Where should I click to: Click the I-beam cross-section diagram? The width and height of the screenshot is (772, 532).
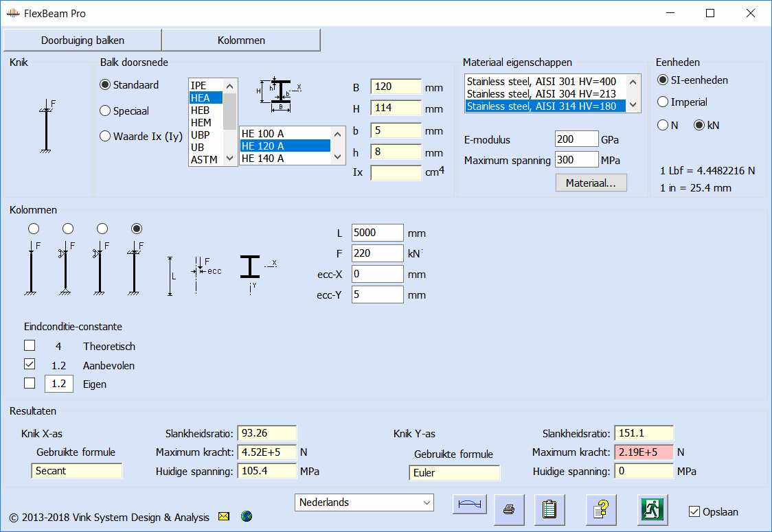tap(279, 93)
